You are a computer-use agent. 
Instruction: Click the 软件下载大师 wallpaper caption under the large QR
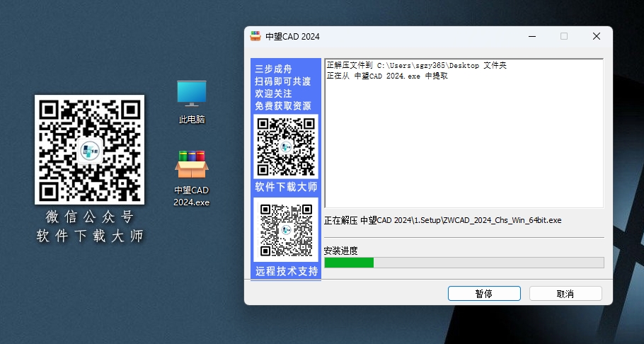tap(90, 236)
